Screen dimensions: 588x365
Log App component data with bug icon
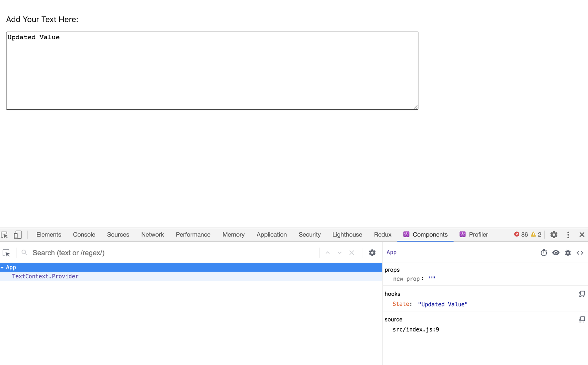click(568, 253)
